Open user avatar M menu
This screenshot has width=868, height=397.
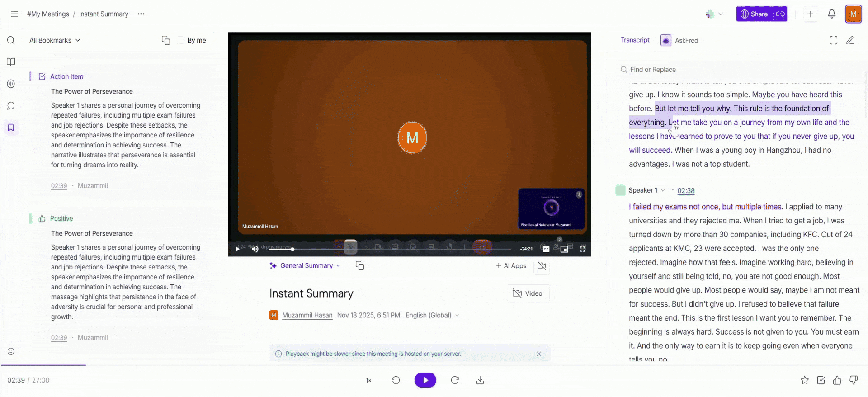tap(853, 14)
